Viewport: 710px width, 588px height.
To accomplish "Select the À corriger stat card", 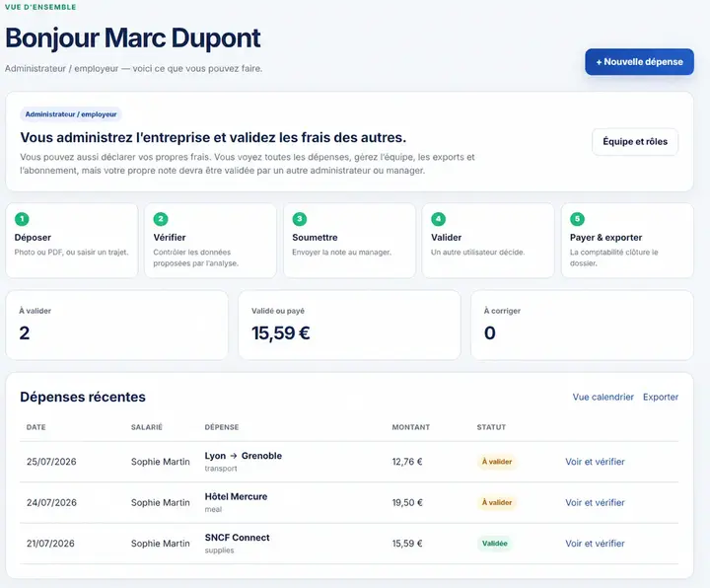I will coord(582,326).
